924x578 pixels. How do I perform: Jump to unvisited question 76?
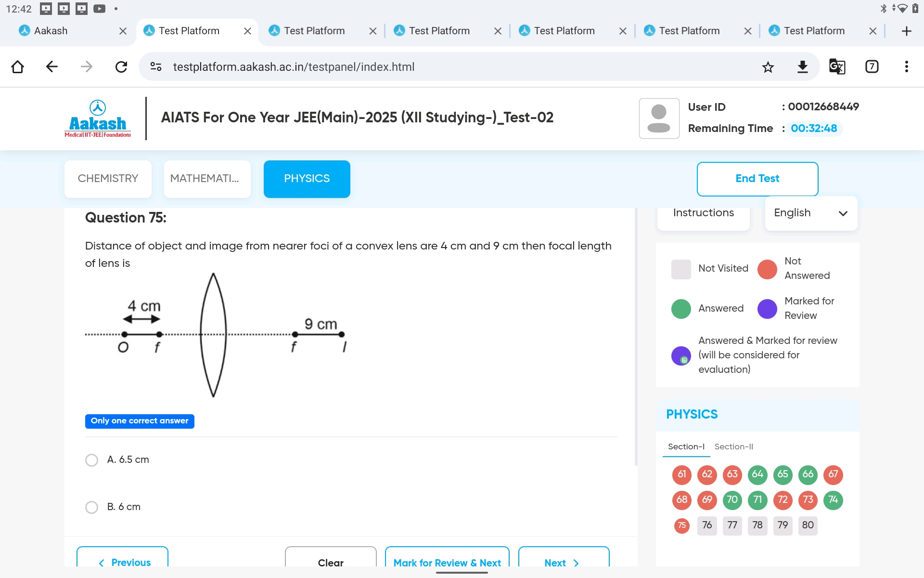point(707,525)
